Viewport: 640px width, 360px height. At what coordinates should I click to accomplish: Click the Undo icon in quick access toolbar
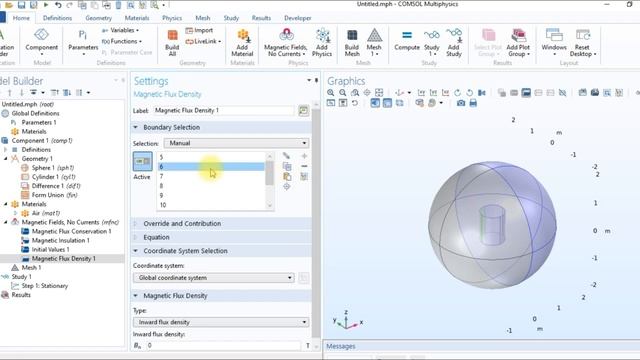pos(58,5)
